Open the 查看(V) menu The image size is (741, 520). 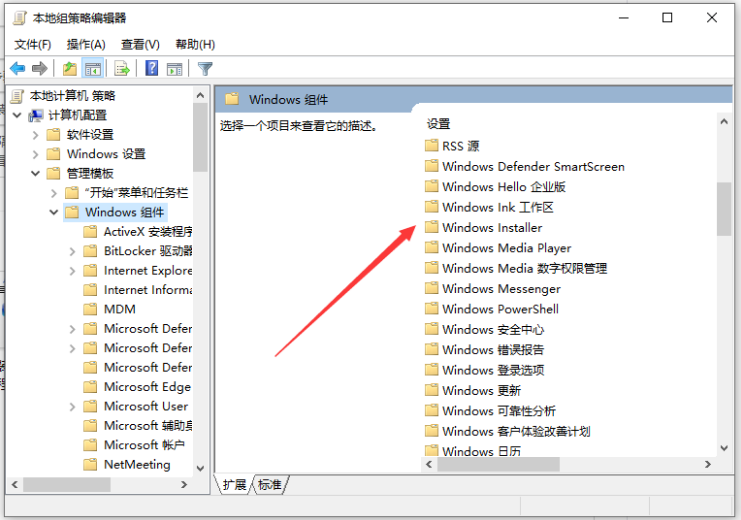[x=140, y=44]
